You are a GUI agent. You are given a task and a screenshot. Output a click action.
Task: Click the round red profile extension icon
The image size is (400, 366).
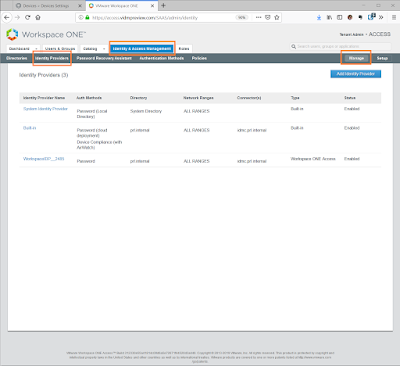pyautogui.click(x=350, y=18)
